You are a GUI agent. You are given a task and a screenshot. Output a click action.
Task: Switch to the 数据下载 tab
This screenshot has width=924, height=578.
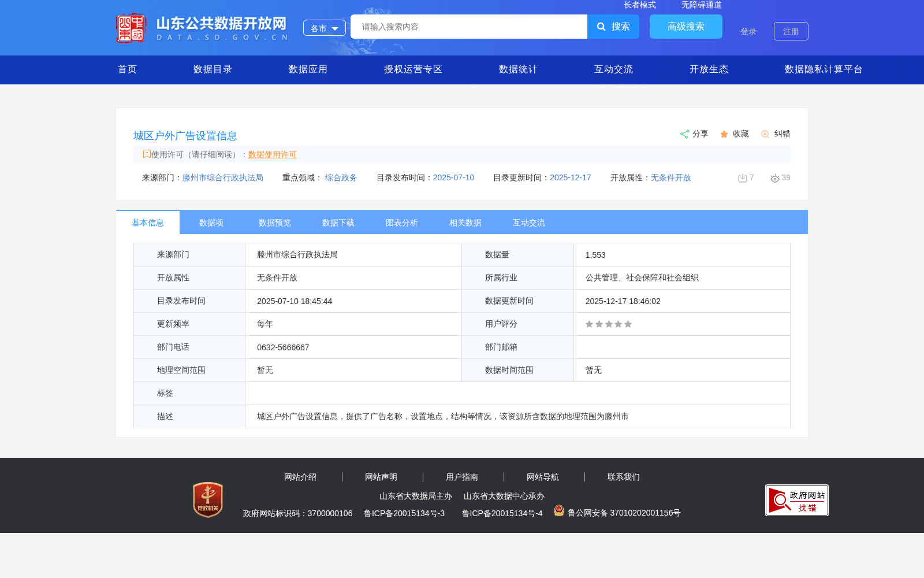pyautogui.click(x=338, y=223)
